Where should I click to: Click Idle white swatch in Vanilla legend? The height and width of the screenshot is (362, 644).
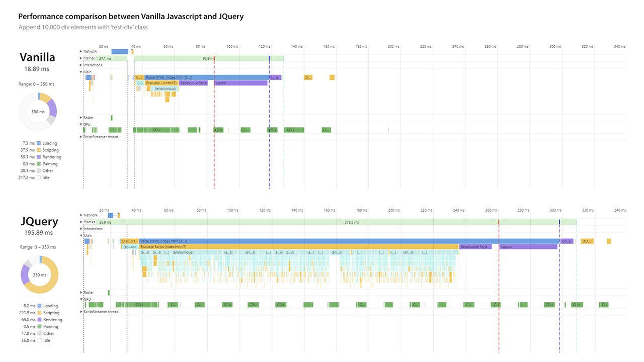(39, 177)
